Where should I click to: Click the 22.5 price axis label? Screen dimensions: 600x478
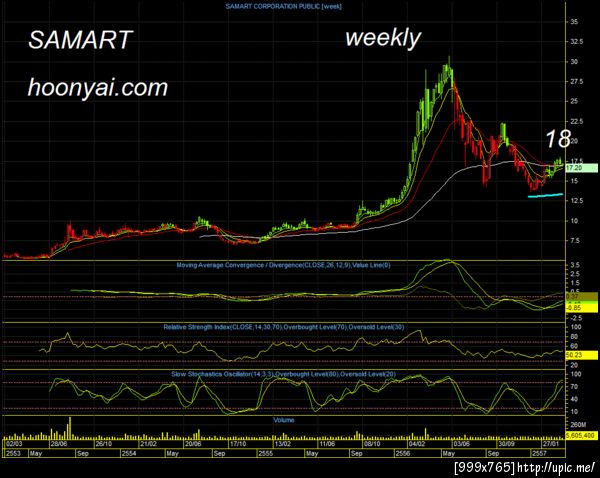point(577,121)
